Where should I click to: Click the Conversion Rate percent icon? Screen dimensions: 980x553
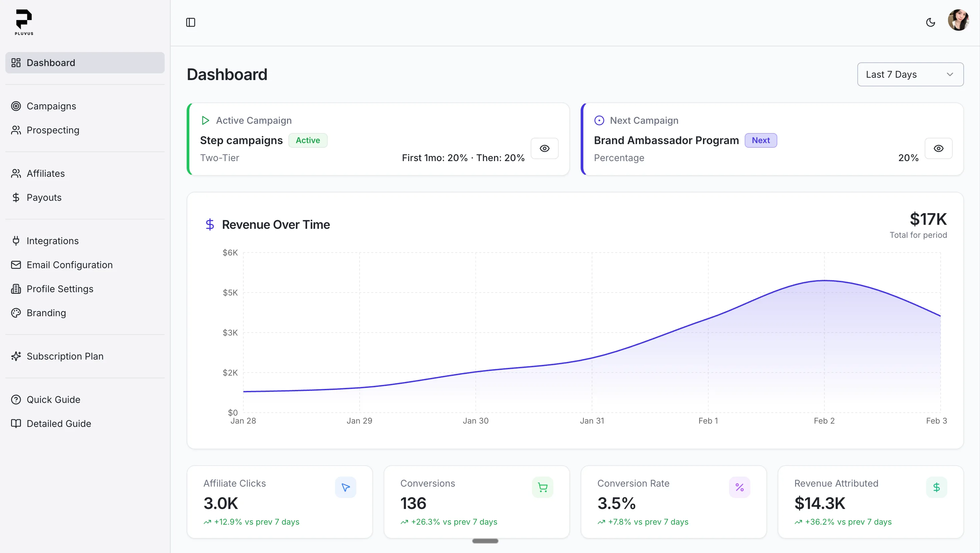pyautogui.click(x=739, y=487)
